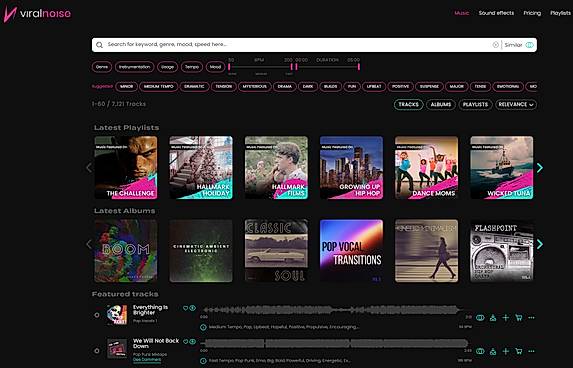Open the Genre filter dropdown
Screen dimensions: 573x368
click(x=102, y=67)
